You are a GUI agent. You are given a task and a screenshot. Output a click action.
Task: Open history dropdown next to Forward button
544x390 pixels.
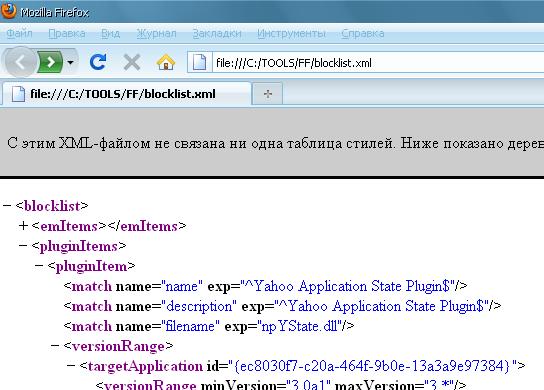click(x=70, y=62)
